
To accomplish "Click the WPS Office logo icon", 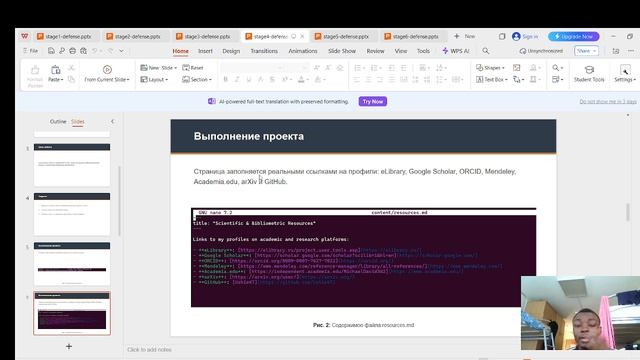I will click(x=25, y=36).
